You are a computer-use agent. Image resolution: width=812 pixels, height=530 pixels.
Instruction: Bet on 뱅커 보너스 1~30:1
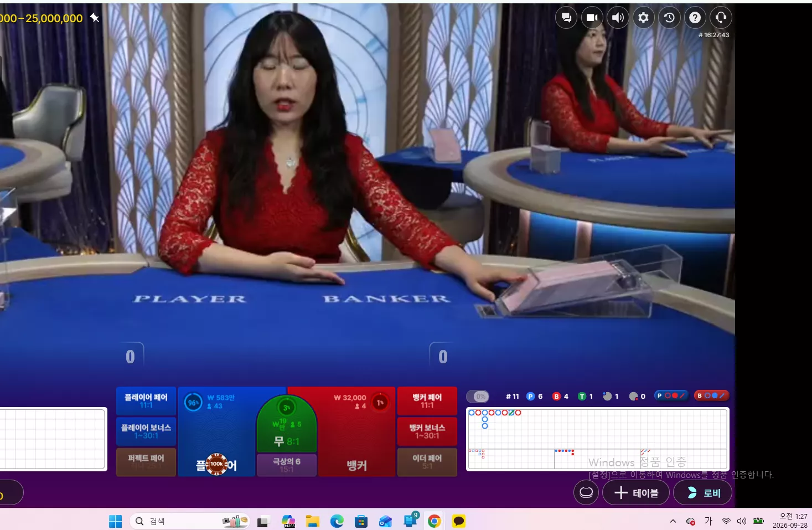tap(427, 431)
